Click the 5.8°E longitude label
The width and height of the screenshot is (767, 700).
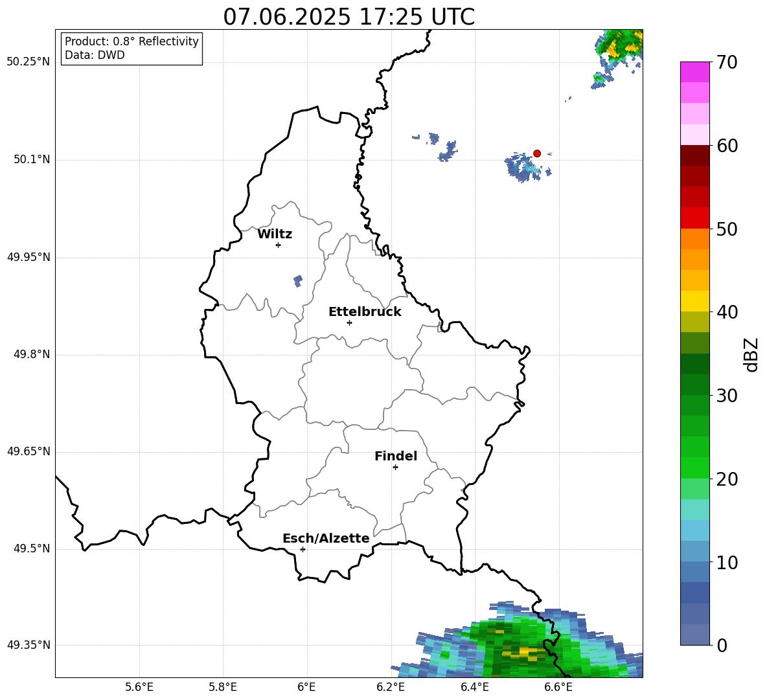pyautogui.click(x=223, y=687)
